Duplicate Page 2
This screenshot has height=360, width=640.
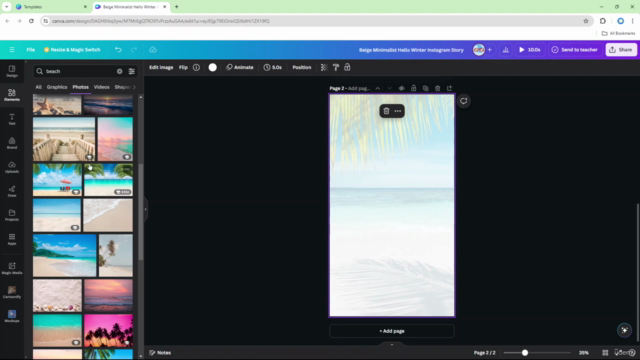point(425,88)
